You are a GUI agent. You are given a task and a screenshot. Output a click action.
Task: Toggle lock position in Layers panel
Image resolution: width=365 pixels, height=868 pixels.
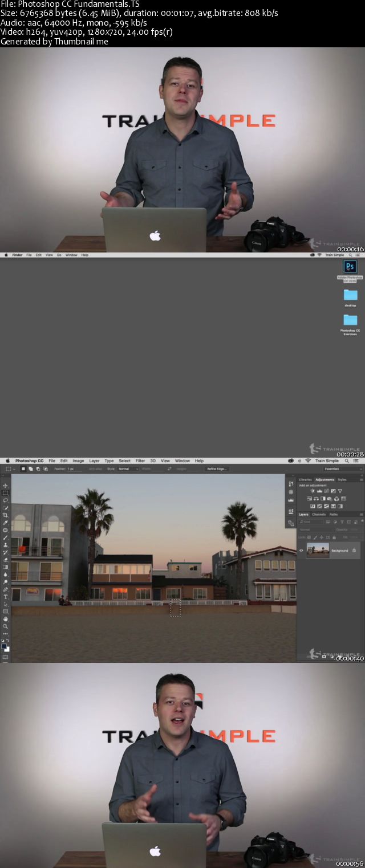(321, 537)
